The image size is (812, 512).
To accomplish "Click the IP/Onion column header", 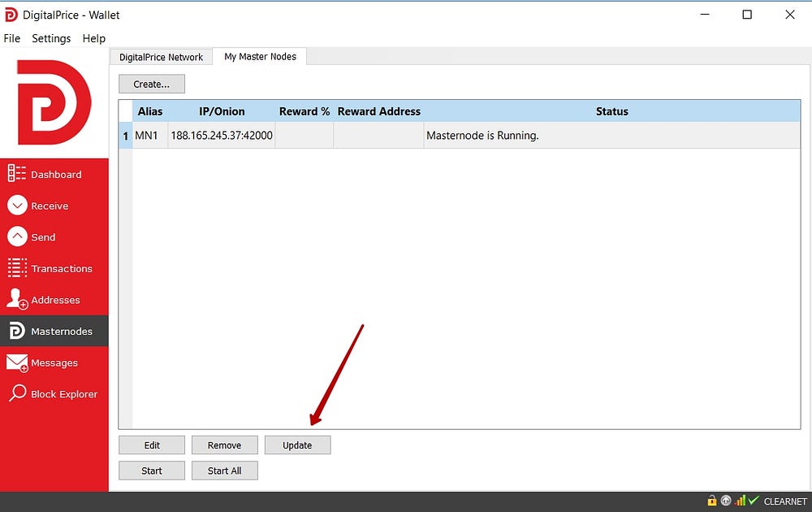I will [x=222, y=111].
